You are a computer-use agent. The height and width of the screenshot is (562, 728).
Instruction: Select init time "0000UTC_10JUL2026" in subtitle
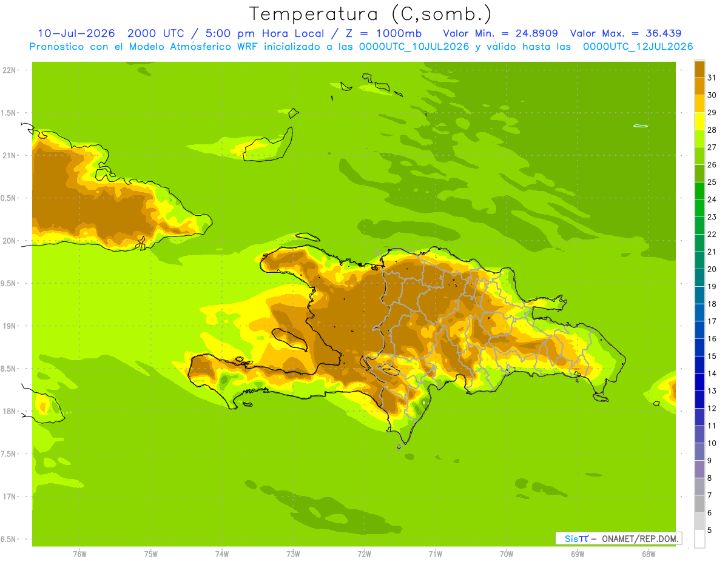414,47
